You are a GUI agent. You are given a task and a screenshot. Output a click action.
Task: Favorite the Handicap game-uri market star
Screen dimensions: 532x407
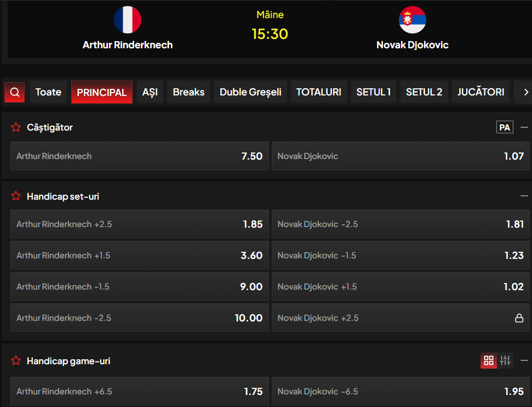16,360
